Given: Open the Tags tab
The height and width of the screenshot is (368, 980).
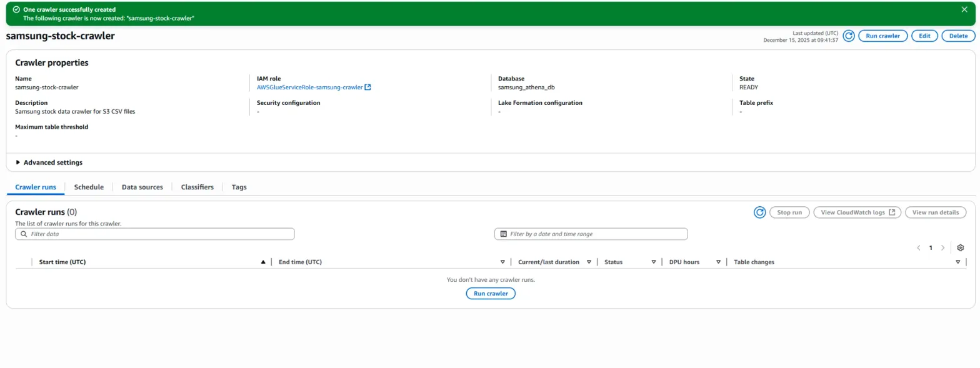Looking at the screenshot, I should pyautogui.click(x=239, y=187).
